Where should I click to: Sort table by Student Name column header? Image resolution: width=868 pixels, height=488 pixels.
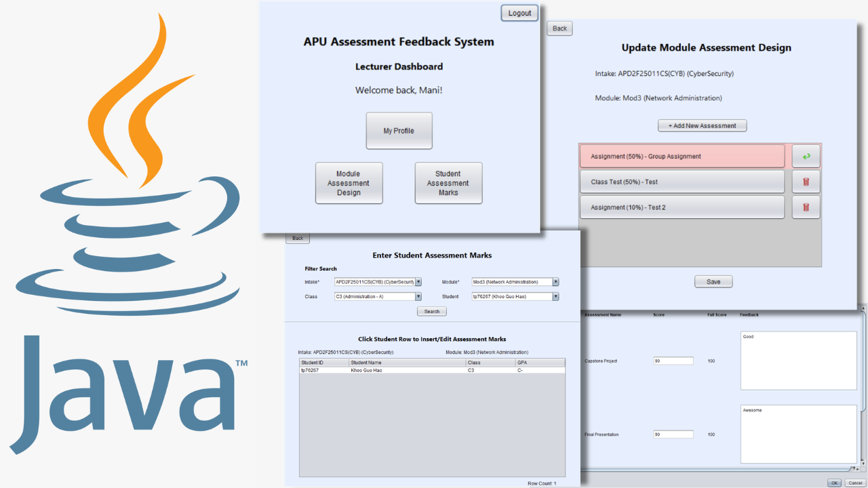pyautogui.click(x=407, y=363)
